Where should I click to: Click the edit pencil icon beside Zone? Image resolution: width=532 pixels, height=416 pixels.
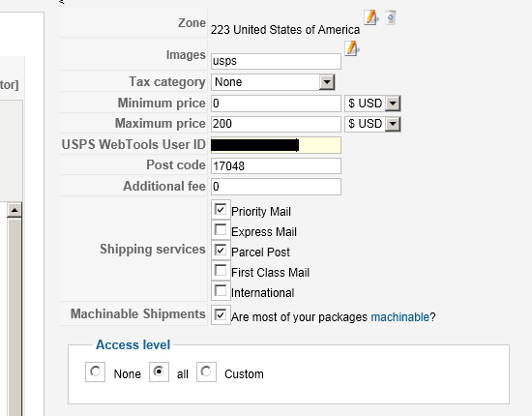click(371, 17)
